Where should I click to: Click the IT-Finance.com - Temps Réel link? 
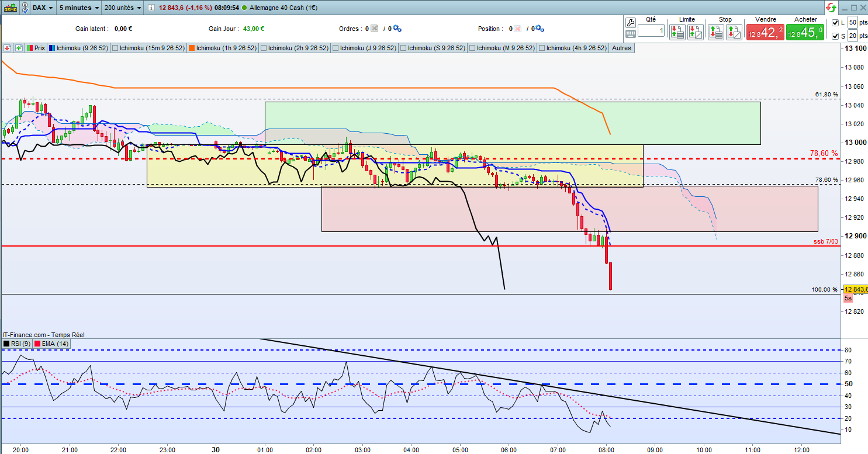44,334
